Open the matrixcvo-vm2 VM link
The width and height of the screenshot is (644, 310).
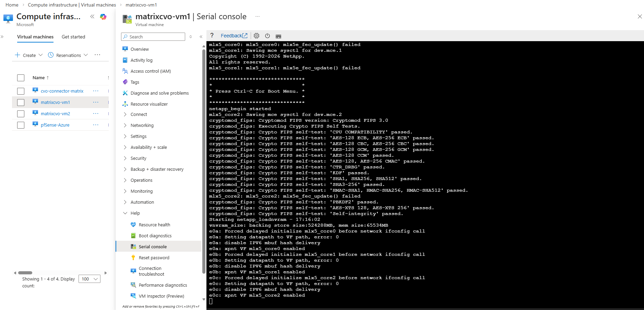click(x=55, y=114)
